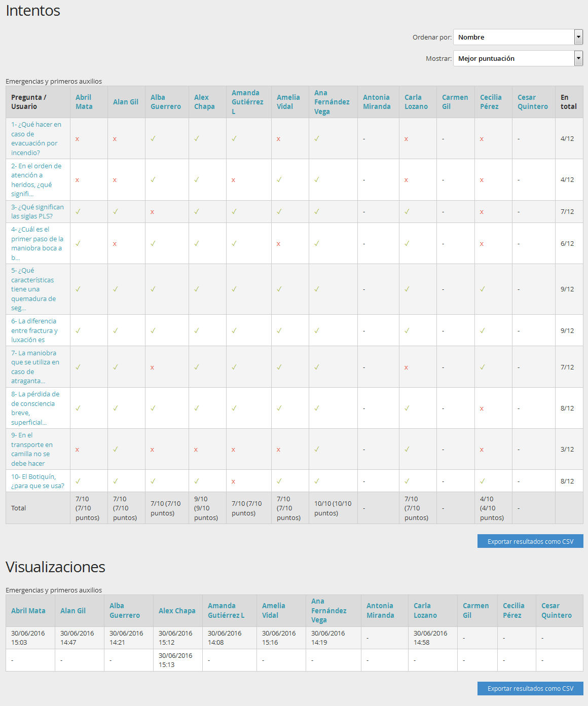
Task: Open question 10 about El Botiquín
Action: [x=38, y=481]
